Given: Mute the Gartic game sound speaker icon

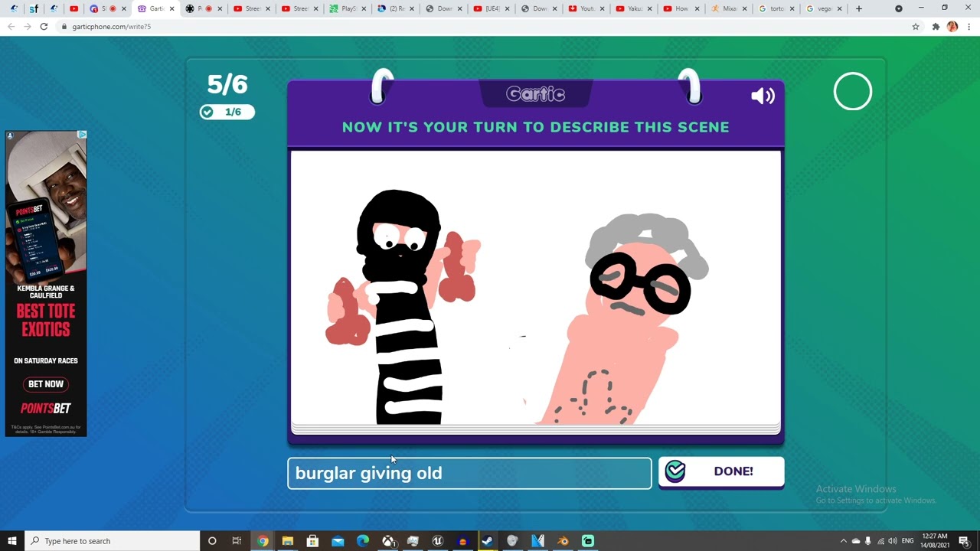Looking at the screenshot, I should (x=763, y=96).
